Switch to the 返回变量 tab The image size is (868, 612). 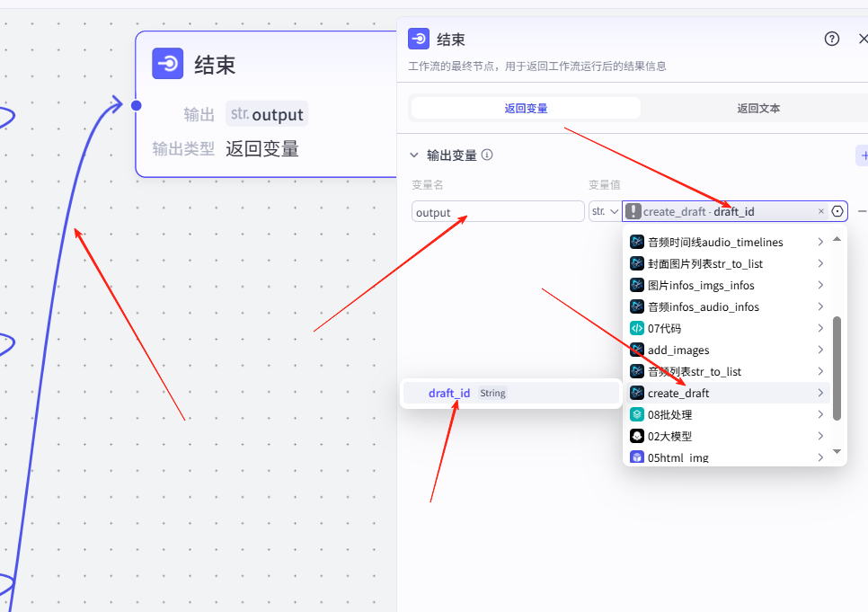point(526,108)
